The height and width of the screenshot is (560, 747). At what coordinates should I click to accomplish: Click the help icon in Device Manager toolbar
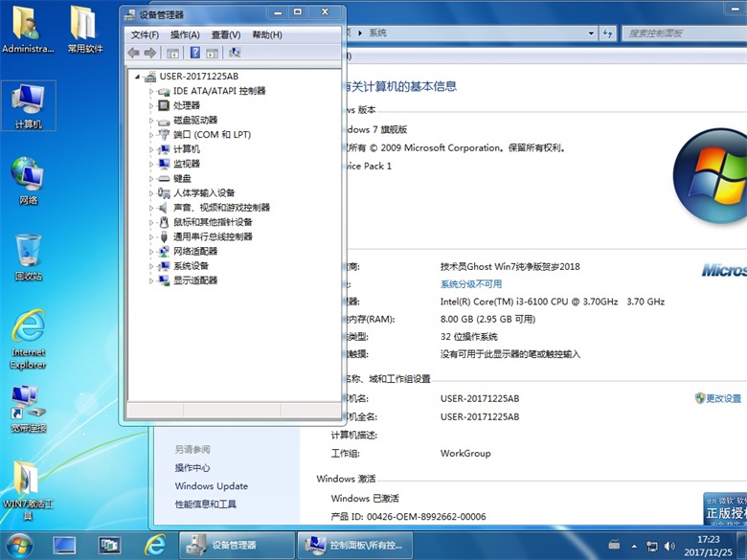[x=194, y=54]
